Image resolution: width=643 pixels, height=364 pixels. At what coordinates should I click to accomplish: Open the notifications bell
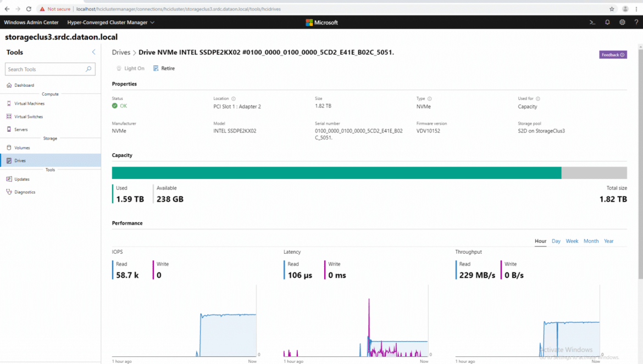pos(607,23)
